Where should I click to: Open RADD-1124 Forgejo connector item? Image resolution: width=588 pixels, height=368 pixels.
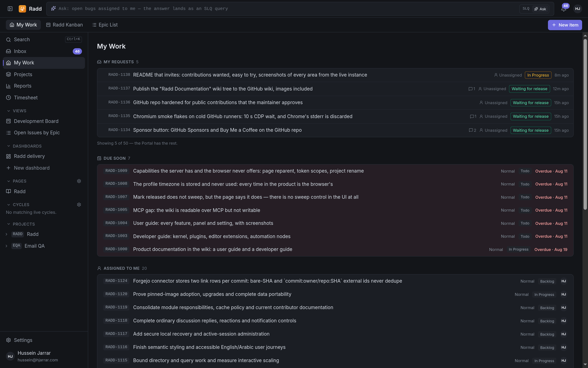(335, 281)
